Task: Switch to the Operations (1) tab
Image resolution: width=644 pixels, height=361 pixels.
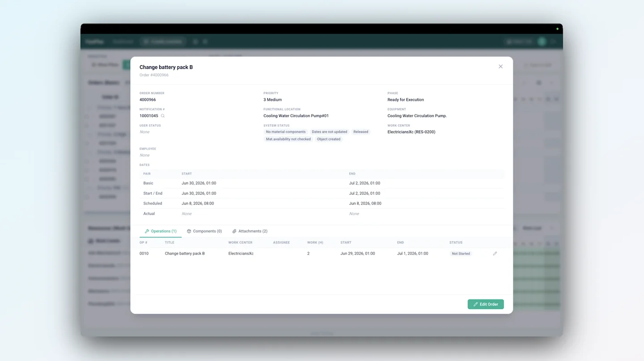Action: click(x=161, y=231)
